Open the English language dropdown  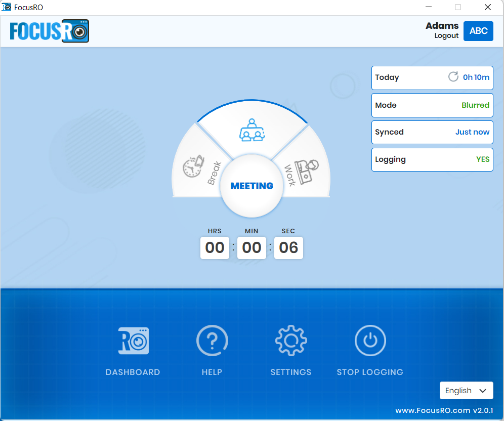[466, 390]
